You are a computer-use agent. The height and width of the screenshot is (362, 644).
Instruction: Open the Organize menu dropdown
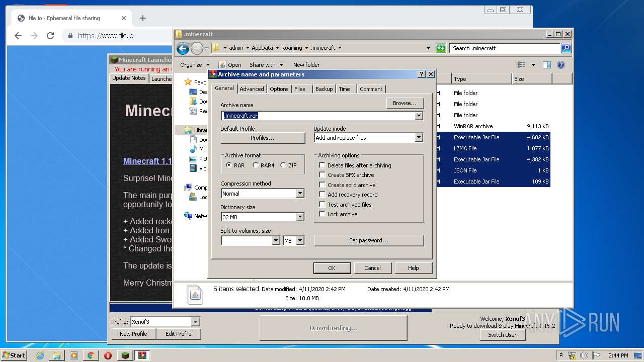195,65
